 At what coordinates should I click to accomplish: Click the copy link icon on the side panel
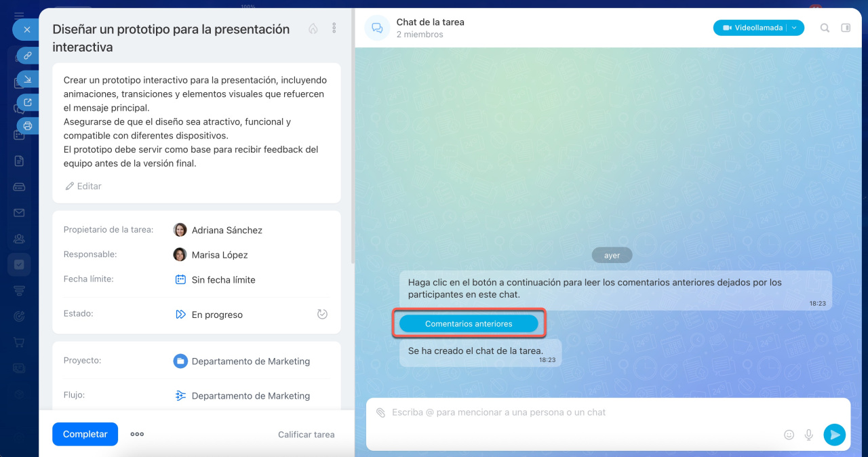tap(28, 56)
